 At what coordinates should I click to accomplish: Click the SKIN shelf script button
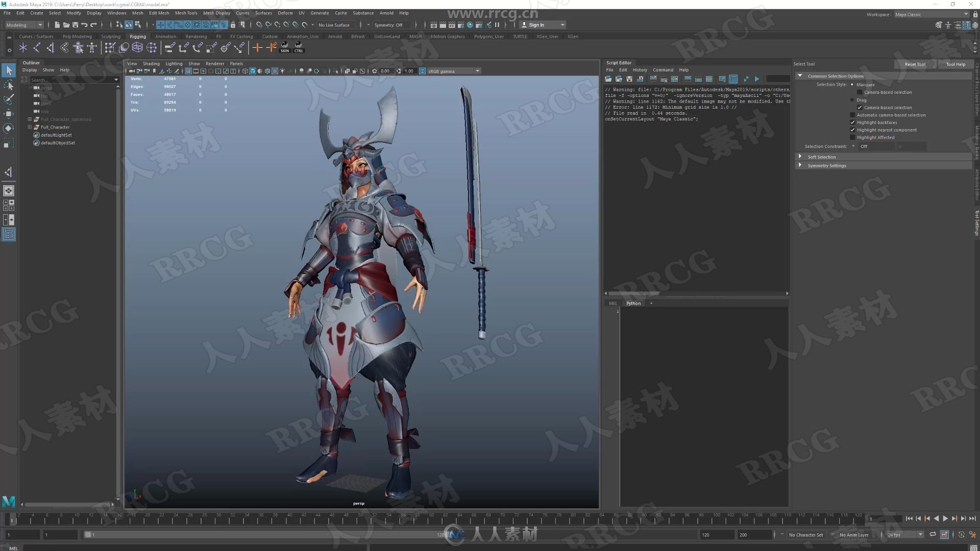tap(285, 47)
